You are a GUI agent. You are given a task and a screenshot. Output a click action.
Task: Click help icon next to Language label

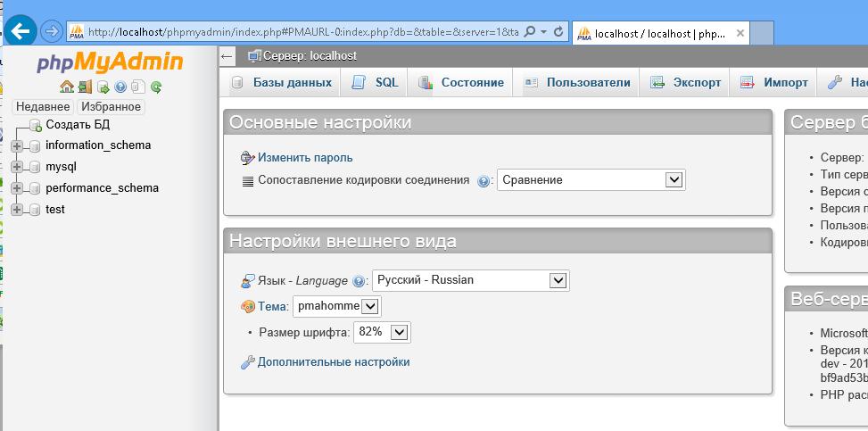(x=359, y=281)
